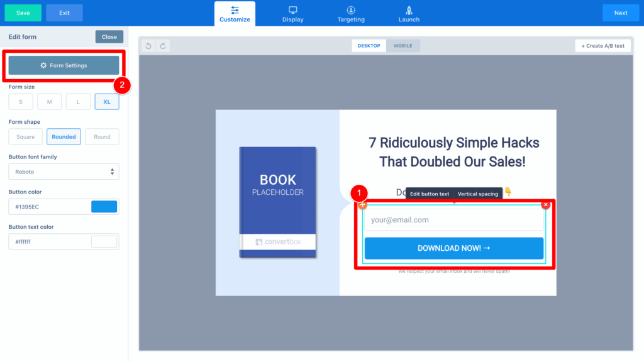Click the orange move handle on the form
The width and height of the screenshot is (644, 362).
(363, 205)
